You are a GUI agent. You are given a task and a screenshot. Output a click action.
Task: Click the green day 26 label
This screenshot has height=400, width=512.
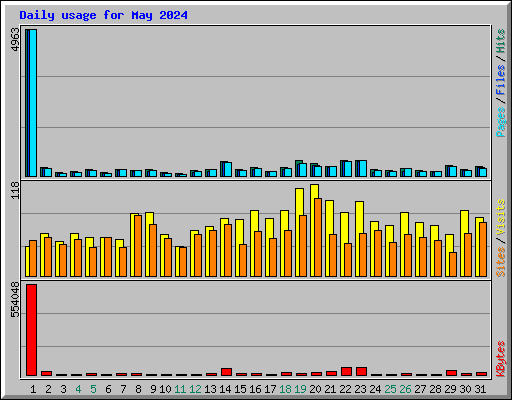[405, 389]
